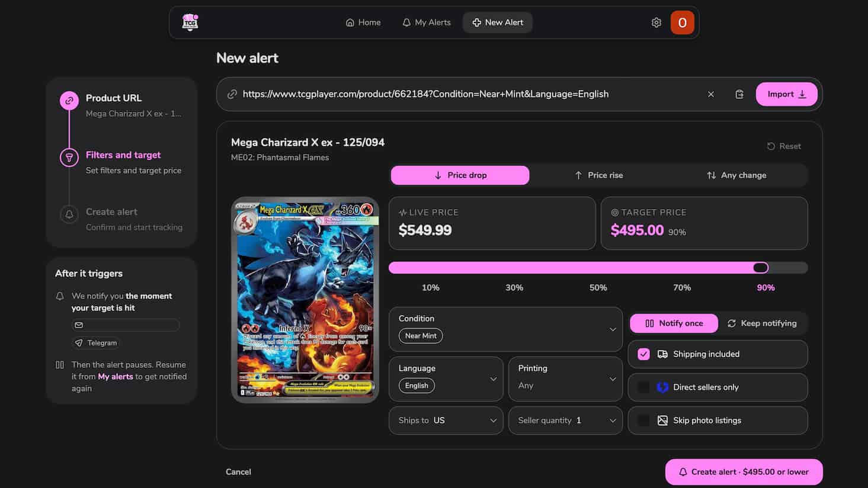Click the Shipping included truck icon

662,354
